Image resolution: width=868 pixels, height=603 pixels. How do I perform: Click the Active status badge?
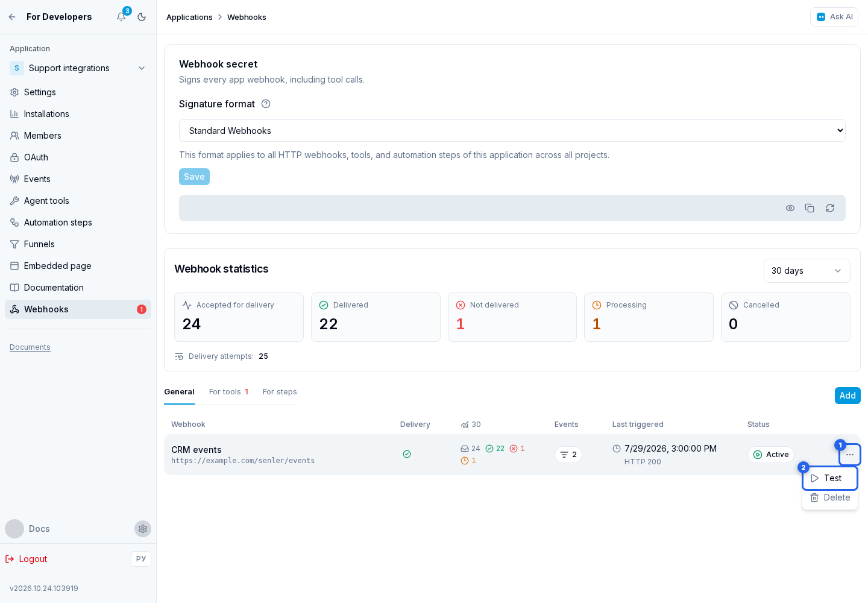[x=771, y=455]
